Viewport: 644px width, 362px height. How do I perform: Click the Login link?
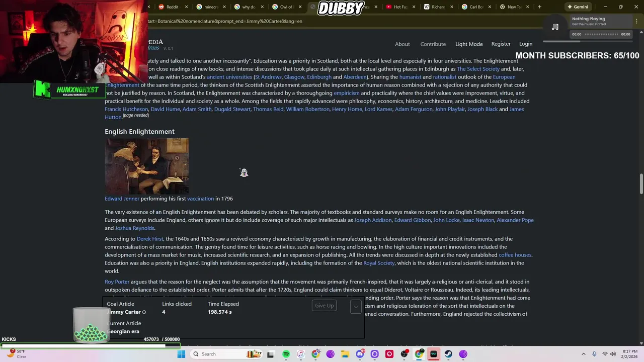click(x=526, y=44)
